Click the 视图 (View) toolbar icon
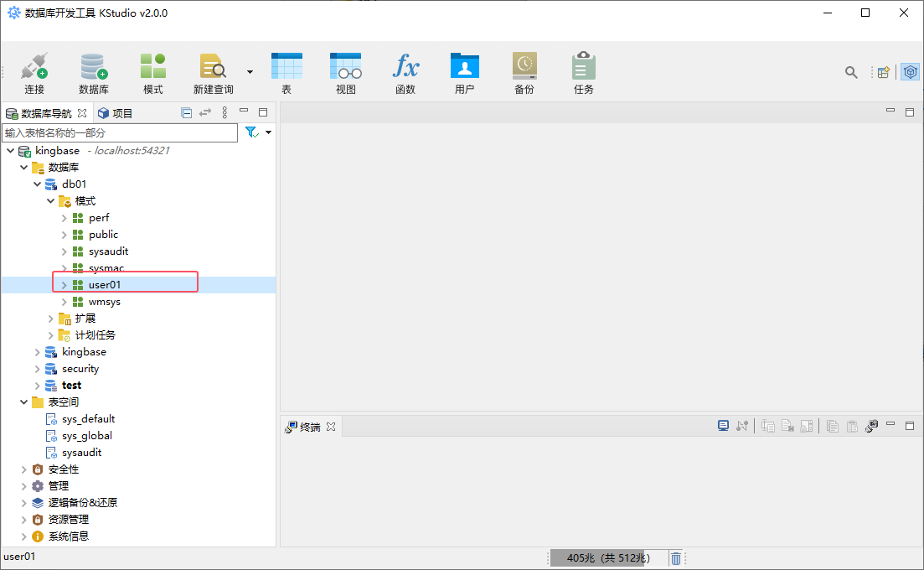The width and height of the screenshot is (924, 570). pos(345,73)
